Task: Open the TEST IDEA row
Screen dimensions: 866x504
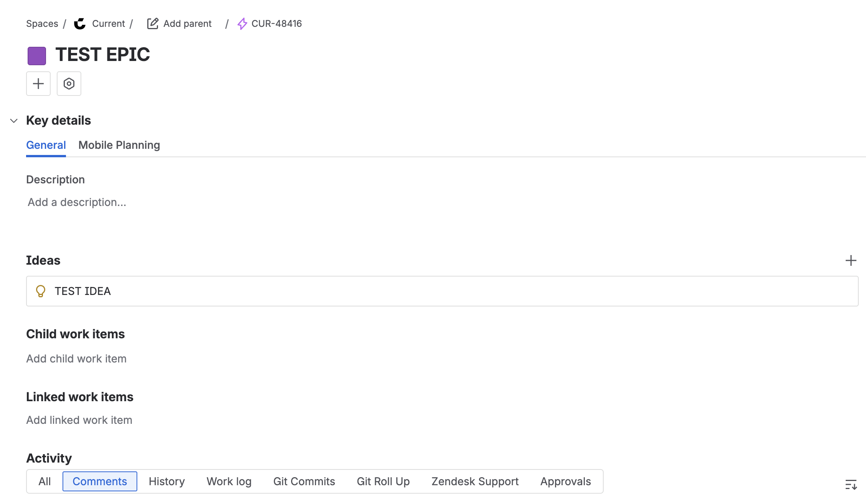Action: click(x=442, y=291)
